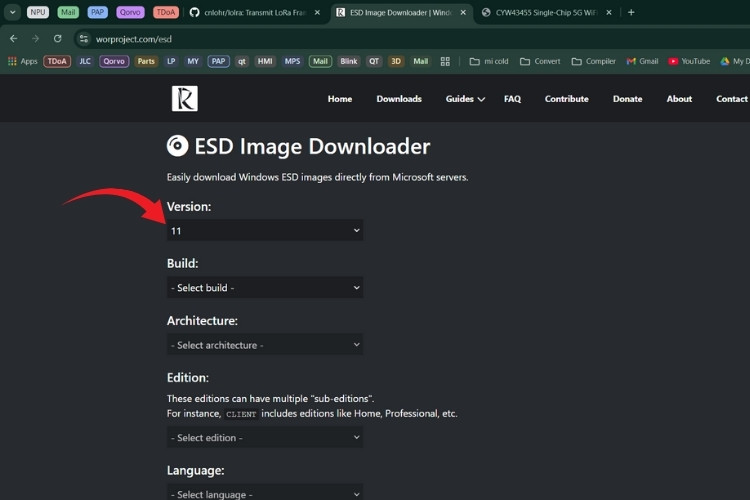This screenshot has height=500, width=750.
Task: Open the Google Drive bookmark
Action: coord(734,61)
